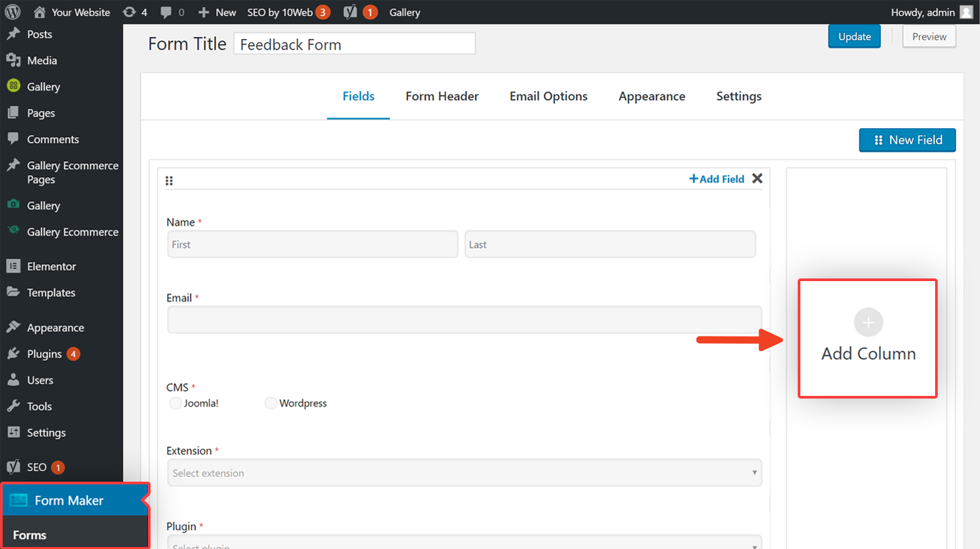Viewport: 980px width, 549px height.
Task: Click the SEO Yoast icon in sidebar
Action: pos(13,467)
